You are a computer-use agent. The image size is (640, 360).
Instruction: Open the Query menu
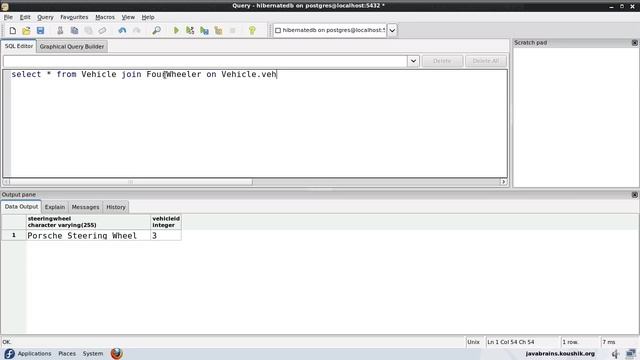(x=45, y=17)
